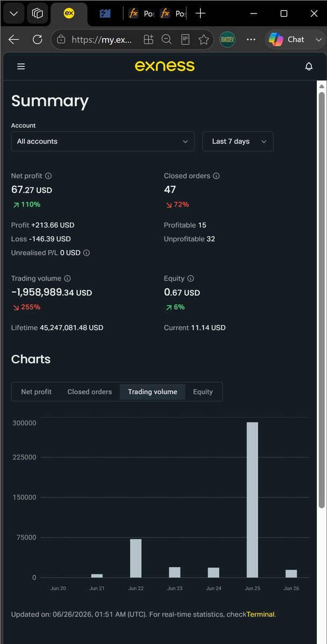
Task: Open a new browser tab
Action: click(200, 13)
